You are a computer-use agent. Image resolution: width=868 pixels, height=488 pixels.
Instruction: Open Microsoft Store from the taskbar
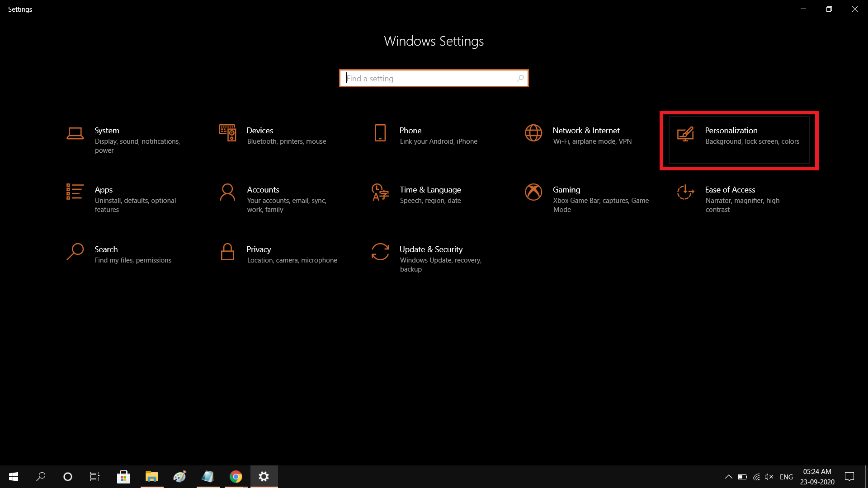123,477
